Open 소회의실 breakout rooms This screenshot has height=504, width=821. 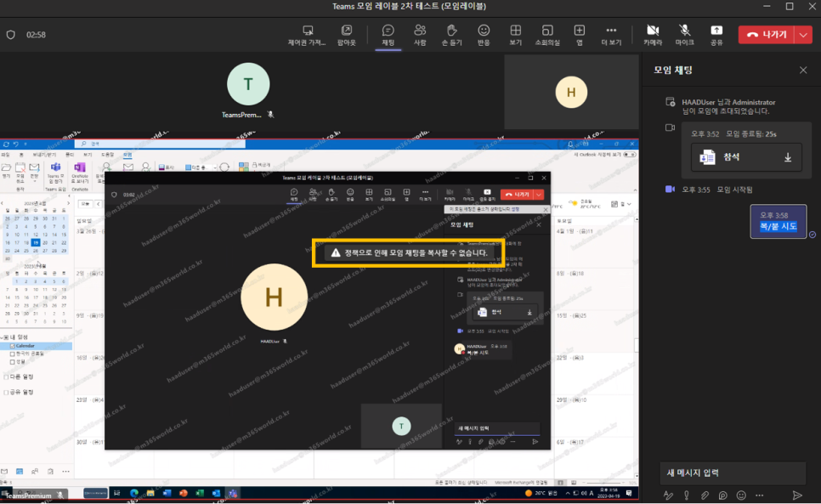547,35
